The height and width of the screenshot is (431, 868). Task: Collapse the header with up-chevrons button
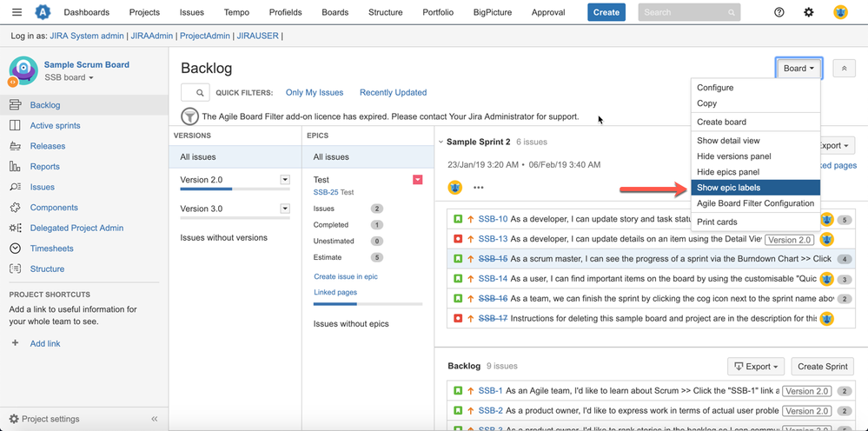844,68
